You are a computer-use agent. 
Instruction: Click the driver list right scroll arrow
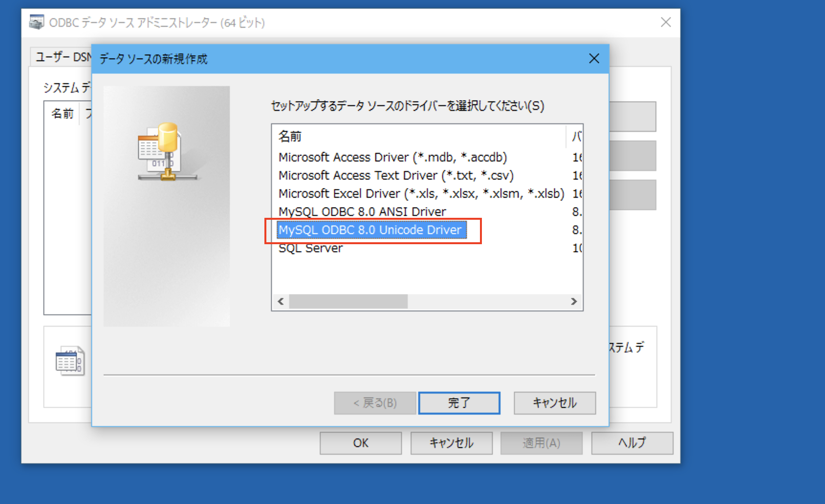pos(574,301)
